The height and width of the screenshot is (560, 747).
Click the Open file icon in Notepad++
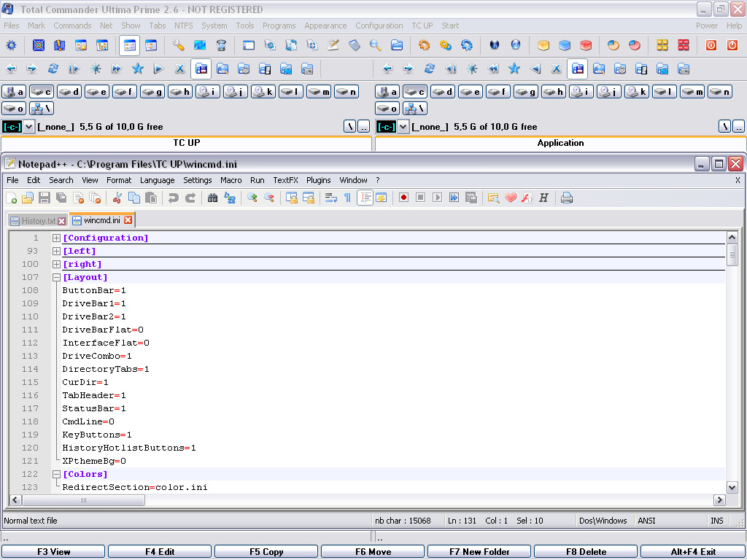coord(28,198)
